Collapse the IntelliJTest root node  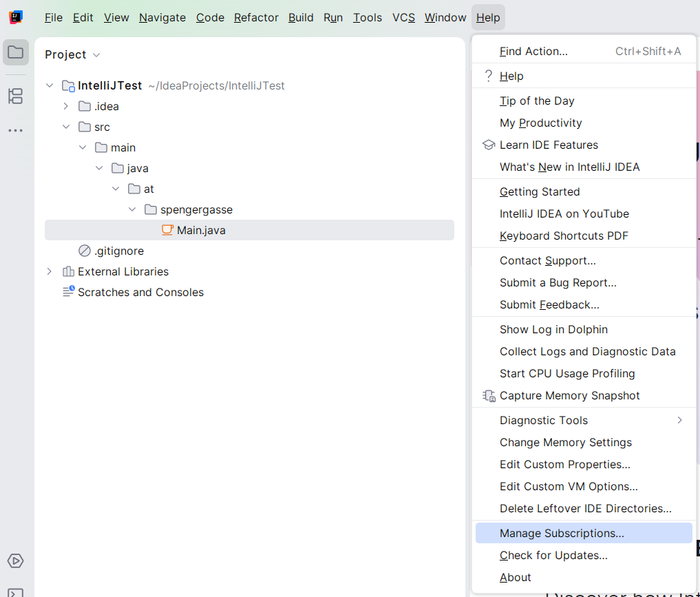[x=50, y=85]
